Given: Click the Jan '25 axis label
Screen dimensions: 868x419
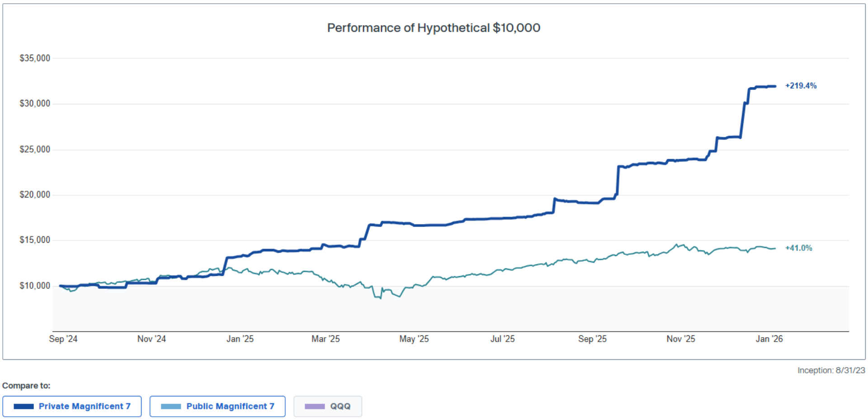Looking at the screenshot, I should tap(240, 339).
